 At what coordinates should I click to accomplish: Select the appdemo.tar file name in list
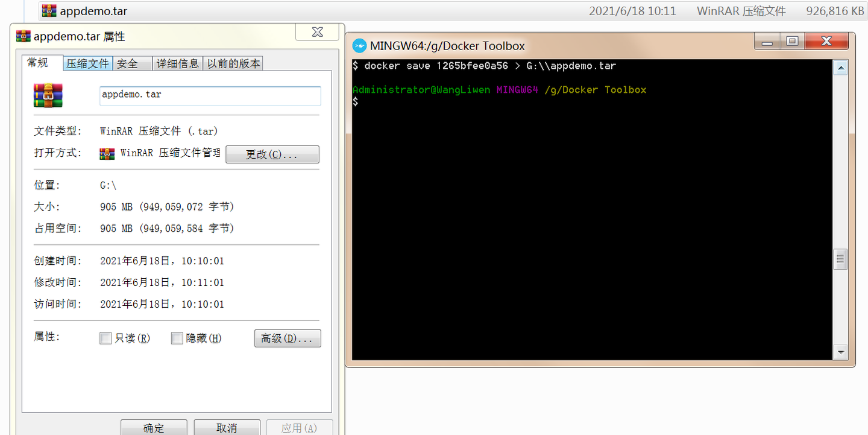93,11
